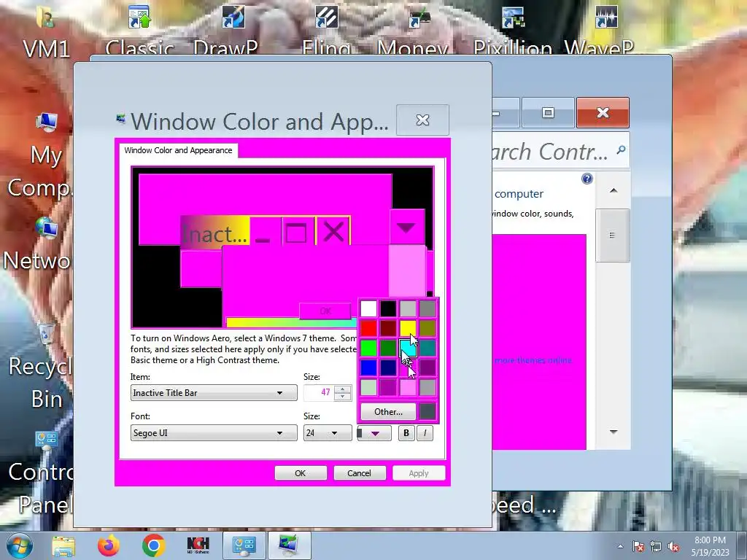Viewport: 747px width, 560px height.
Task: Click the item Size field showing 47
Action: tap(319, 393)
